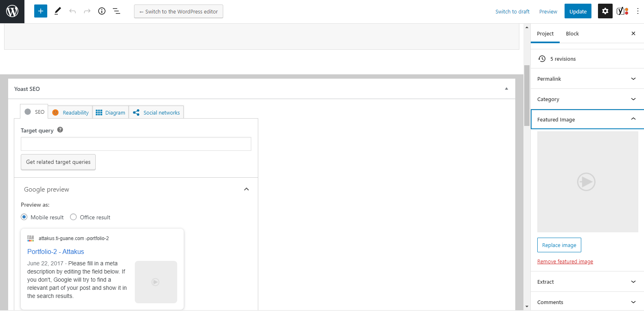This screenshot has width=644, height=311.
Task: Open the three-dot Options menu
Action: [x=638, y=11]
